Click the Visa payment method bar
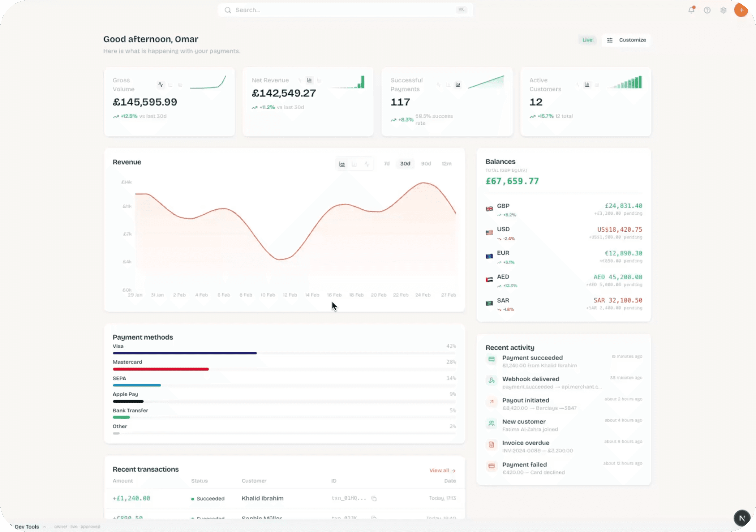The image size is (756, 532). (x=184, y=353)
